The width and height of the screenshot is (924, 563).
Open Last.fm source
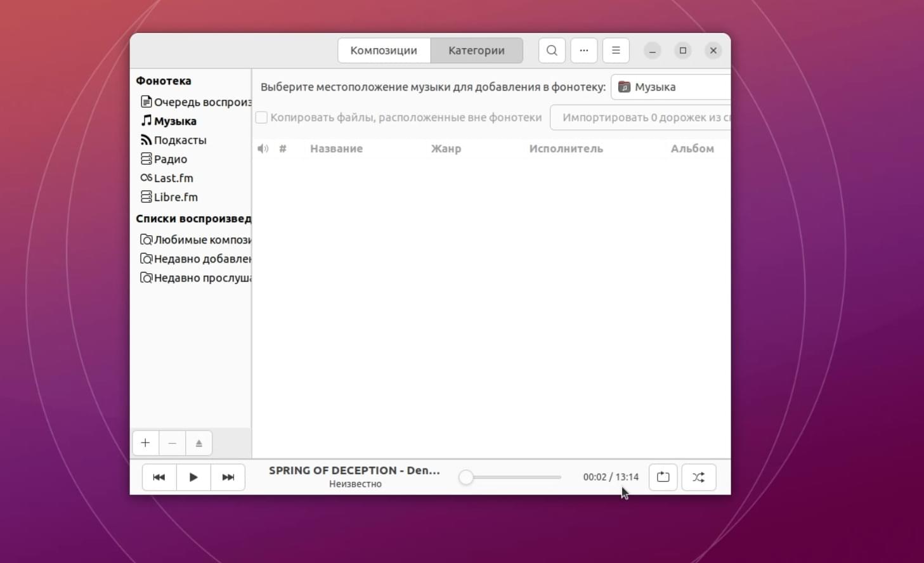(x=191, y=178)
